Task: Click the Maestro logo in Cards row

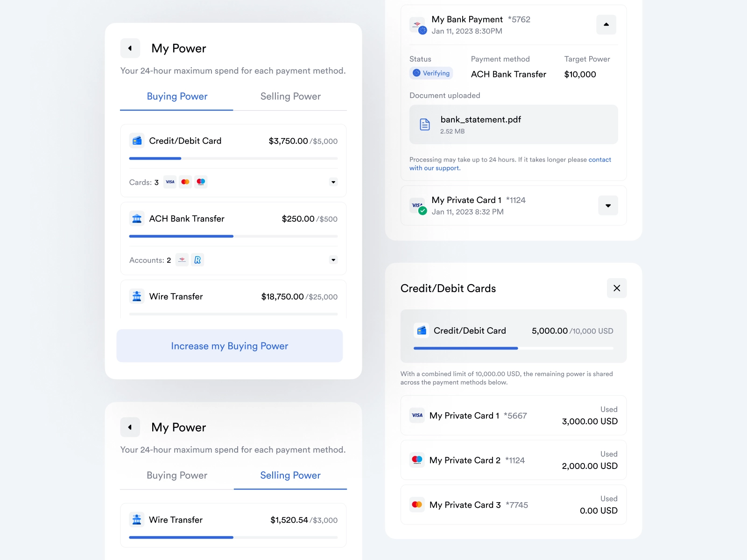Action: tap(201, 182)
